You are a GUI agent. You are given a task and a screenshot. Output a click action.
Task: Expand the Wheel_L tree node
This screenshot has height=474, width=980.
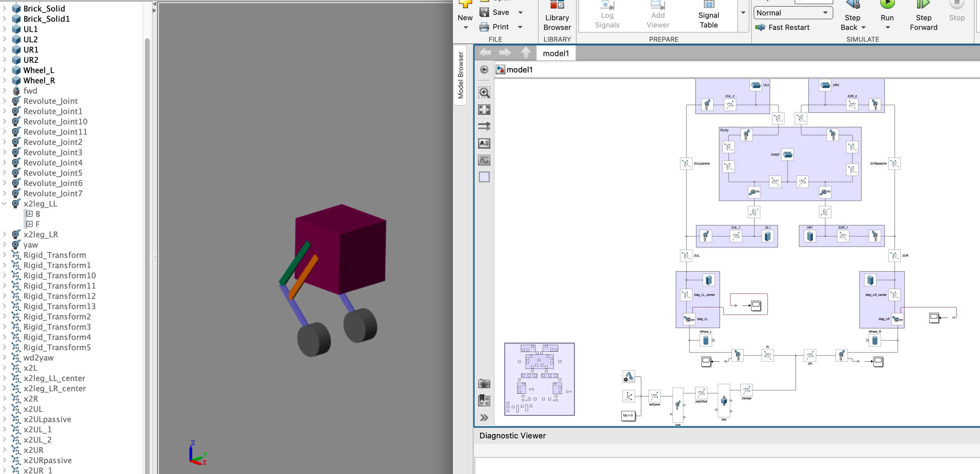[x=4, y=70]
